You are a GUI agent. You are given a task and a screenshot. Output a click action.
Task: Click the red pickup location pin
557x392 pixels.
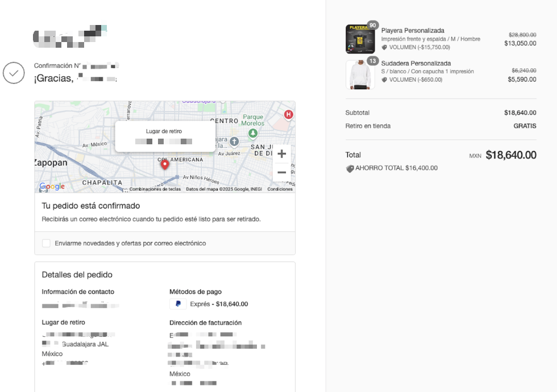(x=165, y=165)
